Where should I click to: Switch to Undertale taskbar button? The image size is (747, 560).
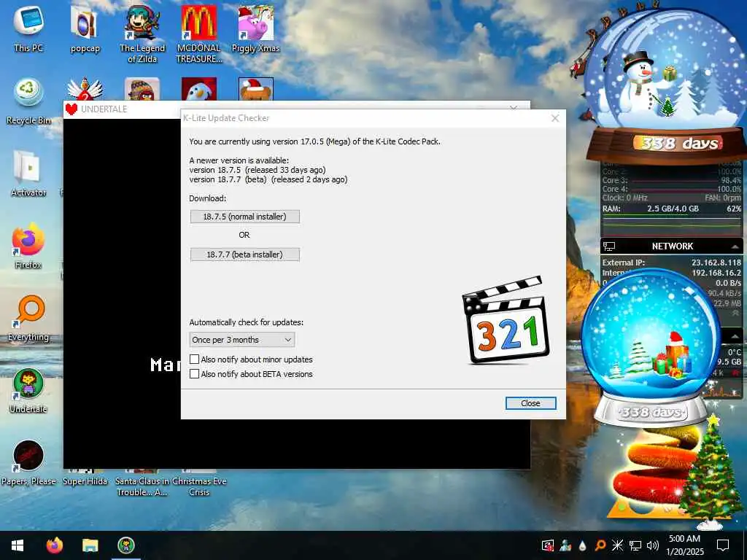tap(125, 545)
